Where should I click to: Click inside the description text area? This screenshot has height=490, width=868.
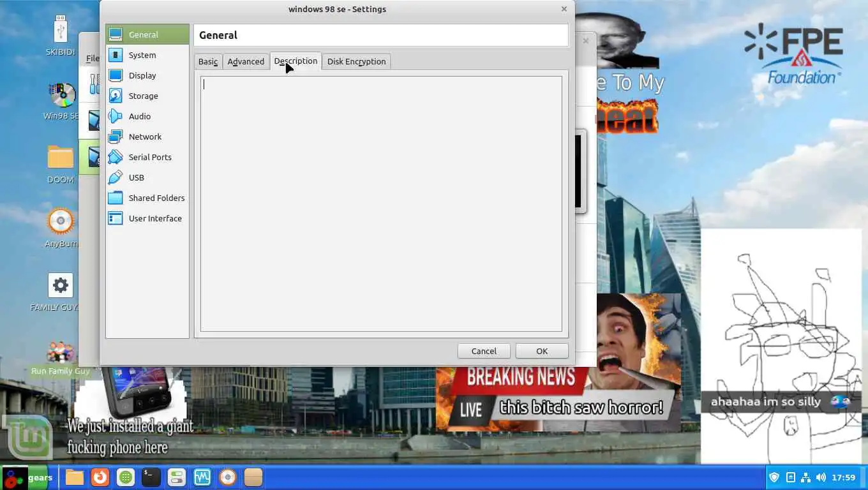381,204
